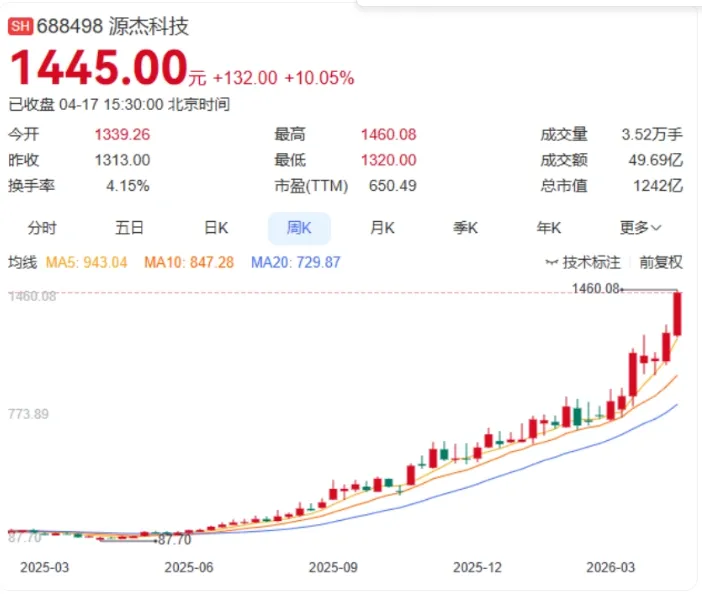
Task: Expand the 更多 dropdown
Action: 640,228
